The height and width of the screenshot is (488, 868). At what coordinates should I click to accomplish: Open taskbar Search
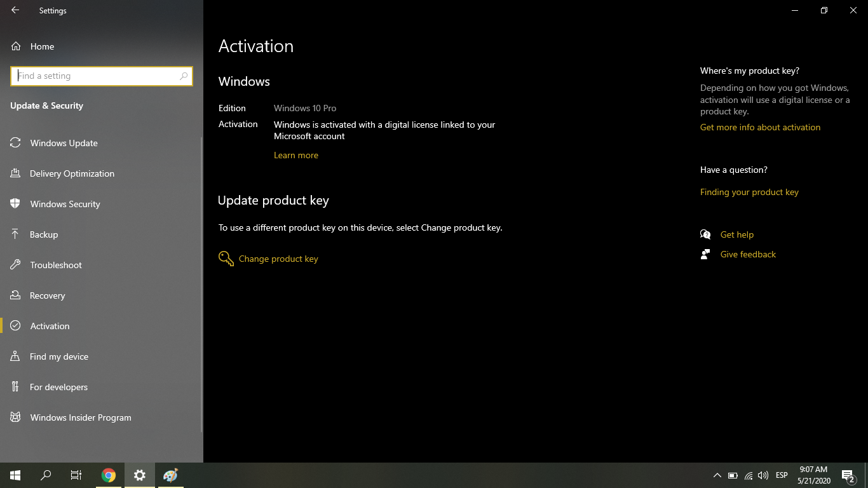click(x=46, y=475)
